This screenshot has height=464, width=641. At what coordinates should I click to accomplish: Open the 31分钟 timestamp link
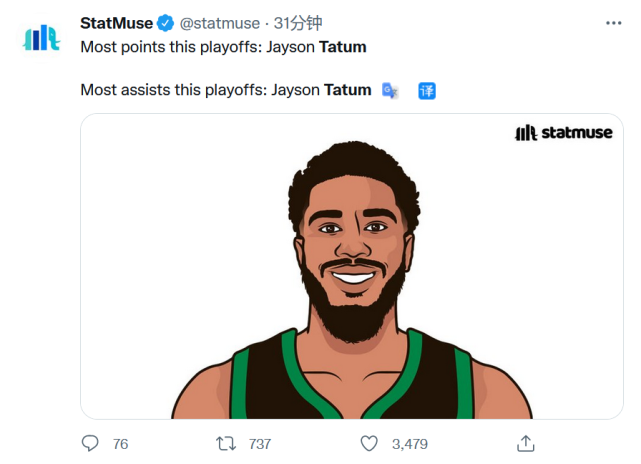point(298,23)
